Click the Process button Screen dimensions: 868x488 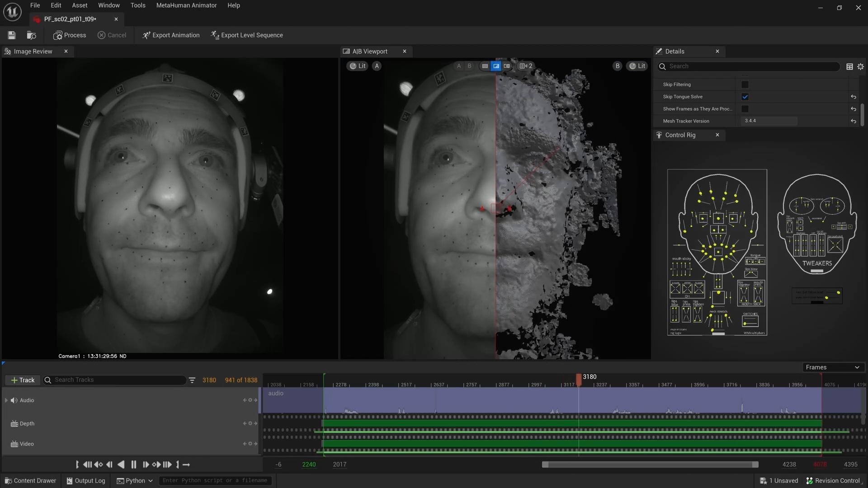[70, 35]
